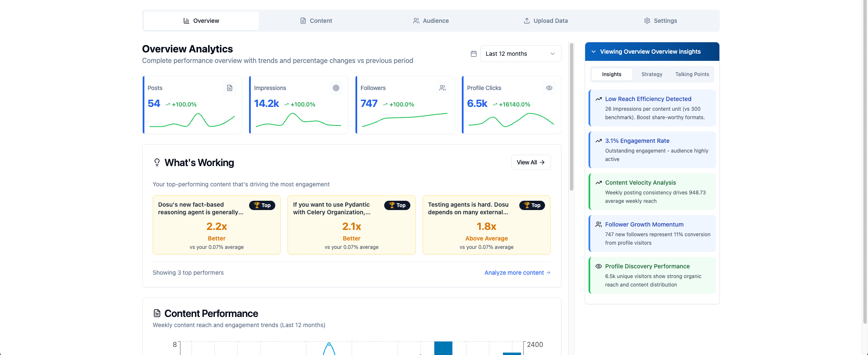Click Top trophy badge on Testing agents card
Image resolution: width=868 pixels, height=355 pixels.
(x=532, y=205)
